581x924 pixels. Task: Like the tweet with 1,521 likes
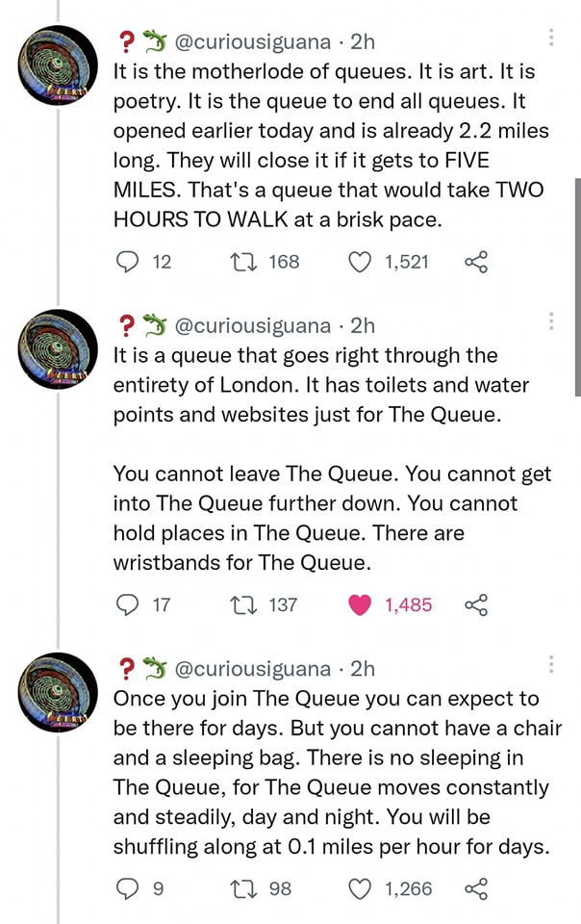[x=359, y=262]
